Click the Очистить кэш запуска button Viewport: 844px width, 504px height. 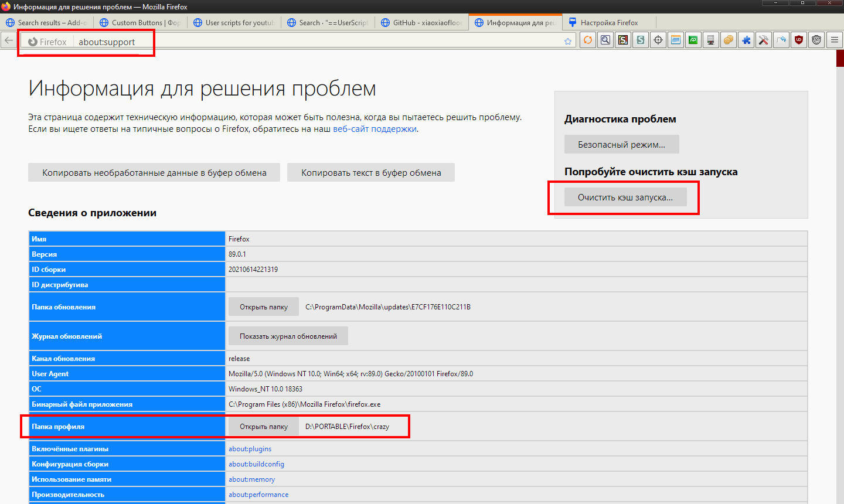click(x=625, y=197)
